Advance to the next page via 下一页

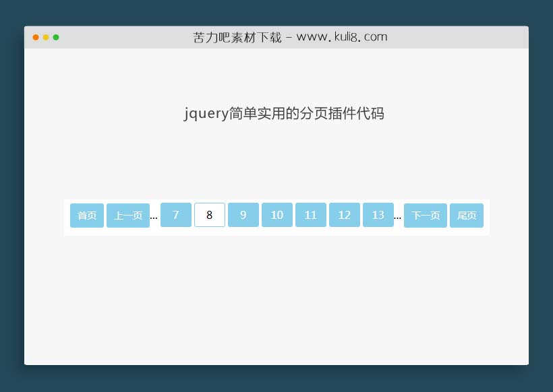click(x=426, y=215)
